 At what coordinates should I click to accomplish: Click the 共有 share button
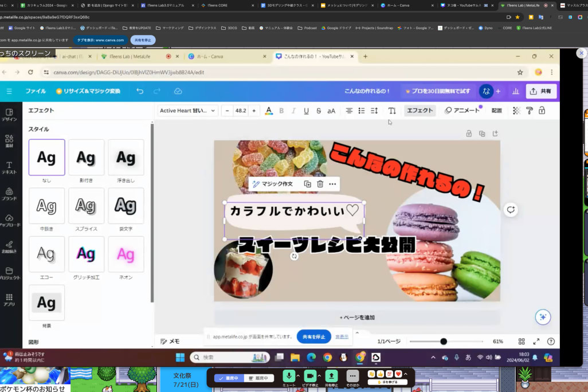541,91
